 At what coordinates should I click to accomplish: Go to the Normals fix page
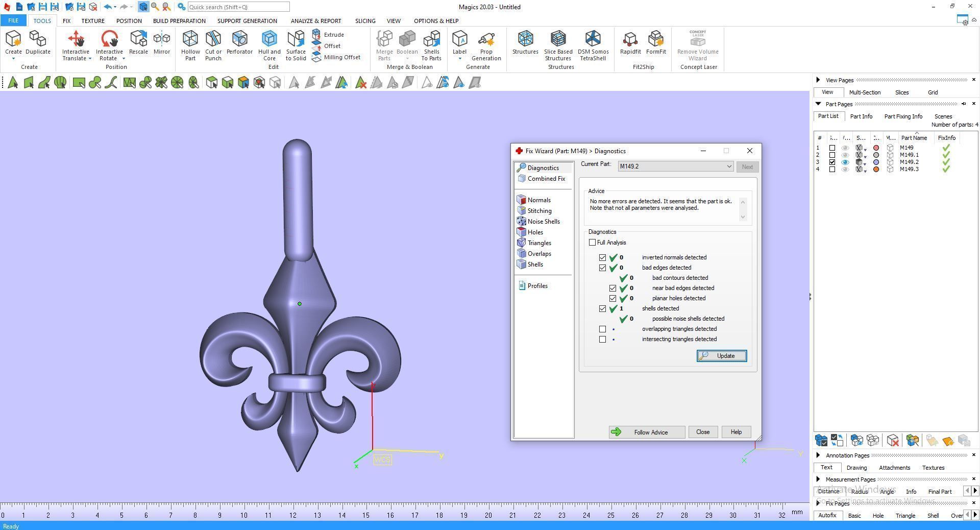click(533, 200)
